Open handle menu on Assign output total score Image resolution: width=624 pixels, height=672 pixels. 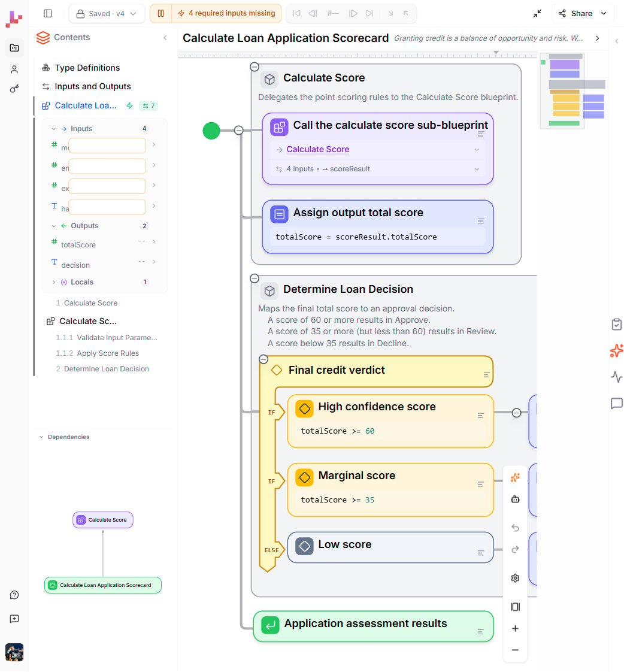click(481, 221)
